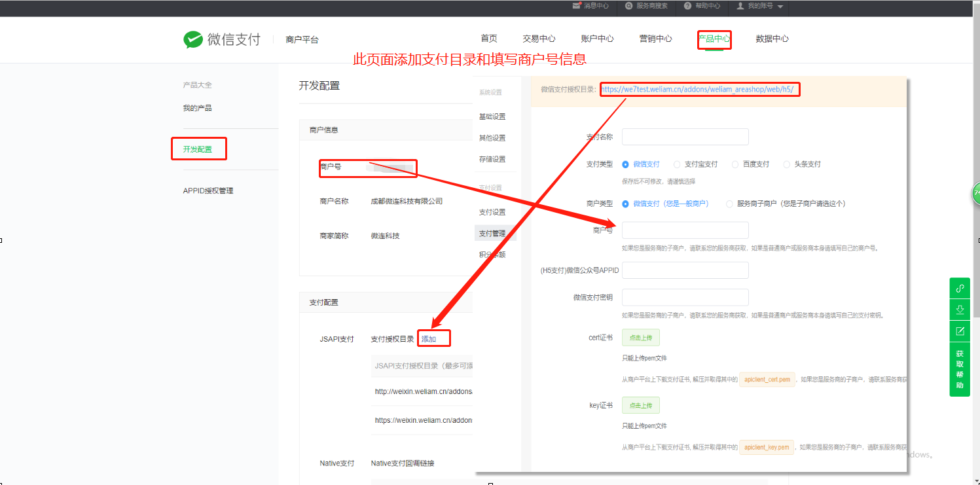
Task: Select the 百度支付 payment type radio
Action: [x=735, y=164]
